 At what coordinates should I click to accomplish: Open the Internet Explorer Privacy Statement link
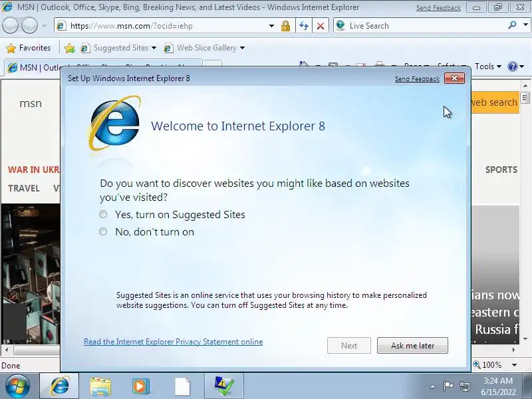coord(173,342)
